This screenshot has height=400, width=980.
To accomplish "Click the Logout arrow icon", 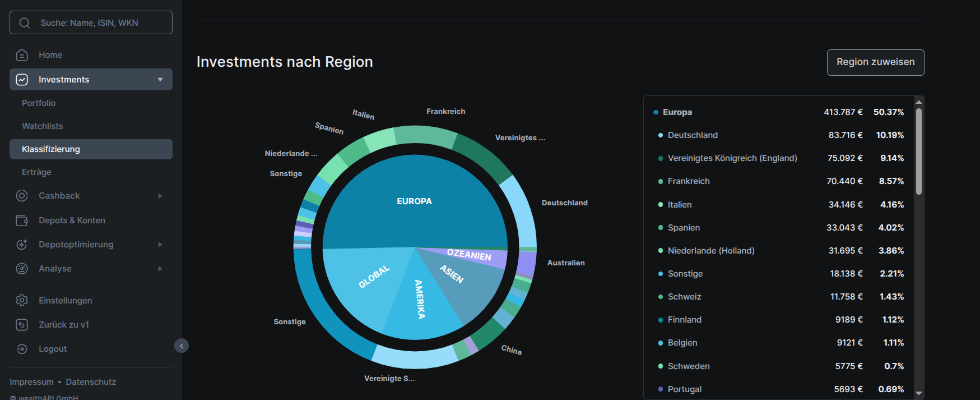I will pyautogui.click(x=22, y=349).
